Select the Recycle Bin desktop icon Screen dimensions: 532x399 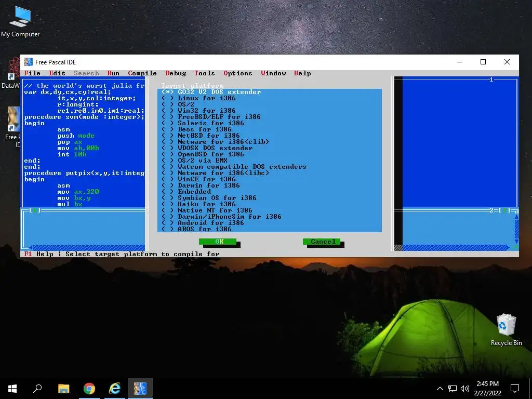(x=506, y=329)
